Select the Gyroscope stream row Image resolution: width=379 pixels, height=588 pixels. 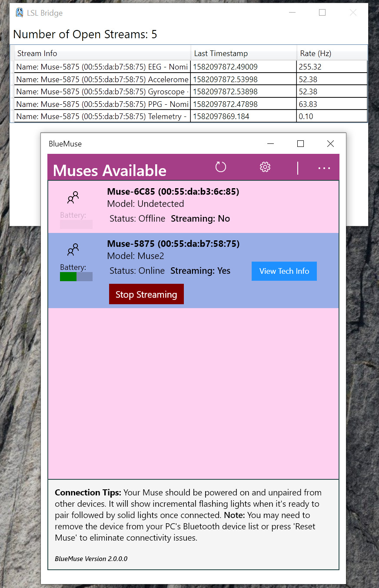pyautogui.click(x=191, y=91)
